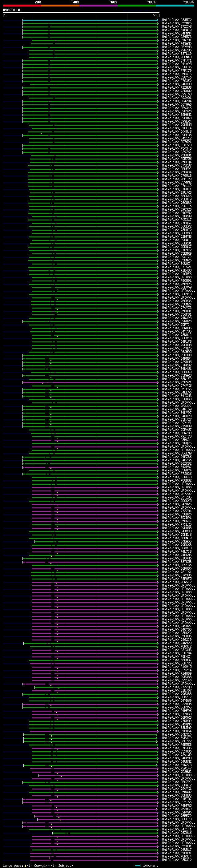
Task: Click hit label UniRef100_C1BJ67
Action: [176, 690]
